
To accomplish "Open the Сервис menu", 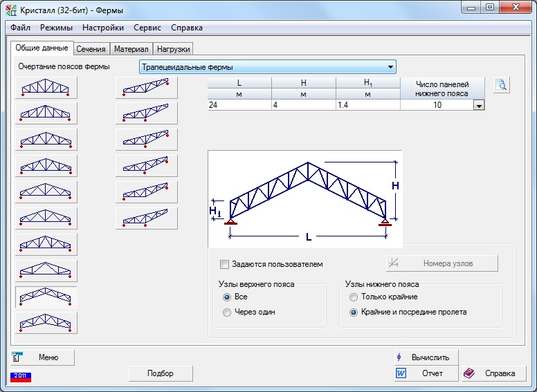I will (147, 28).
